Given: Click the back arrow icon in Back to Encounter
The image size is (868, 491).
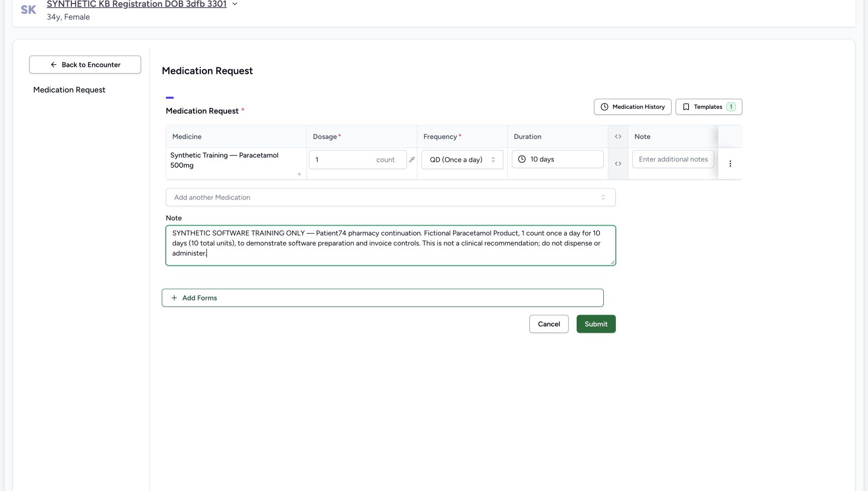Looking at the screenshot, I should pyautogui.click(x=54, y=65).
